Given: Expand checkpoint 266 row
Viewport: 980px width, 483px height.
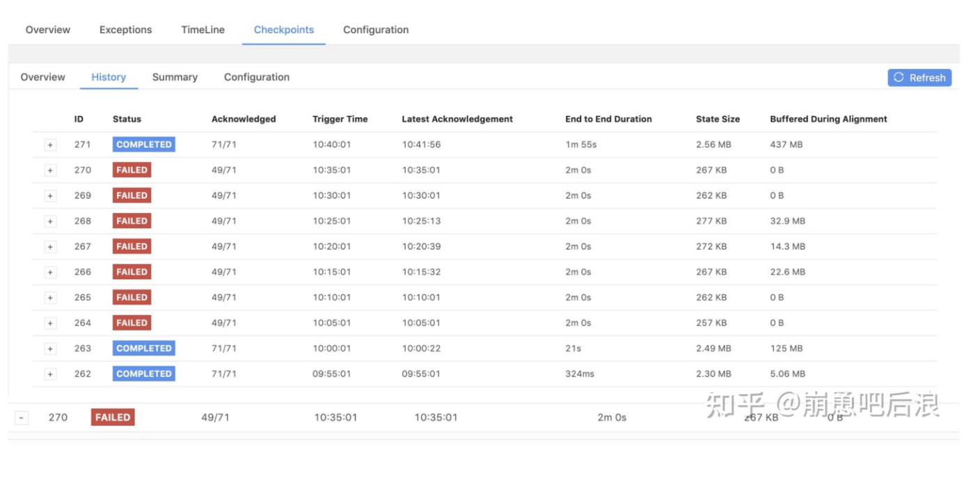Looking at the screenshot, I should [50, 272].
